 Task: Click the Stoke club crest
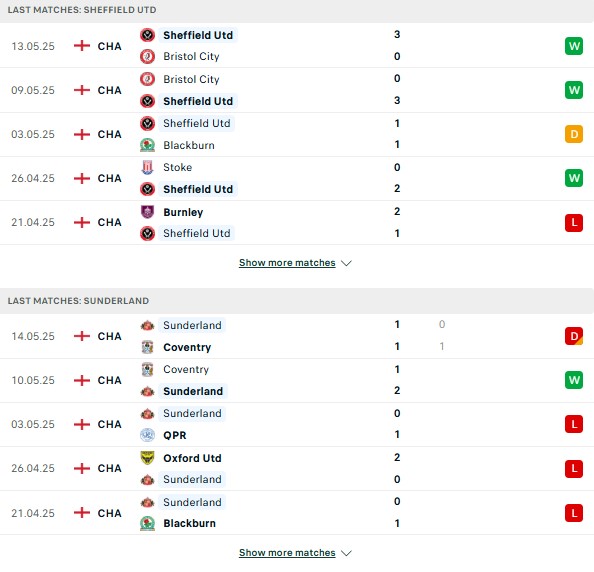coord(147,167)
